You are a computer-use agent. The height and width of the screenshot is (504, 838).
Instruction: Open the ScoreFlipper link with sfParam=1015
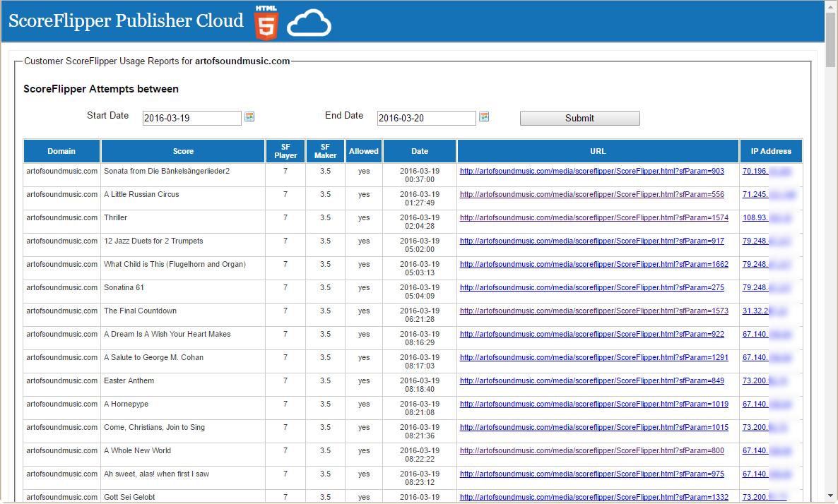pyautogui.click(x=594, y=428)
